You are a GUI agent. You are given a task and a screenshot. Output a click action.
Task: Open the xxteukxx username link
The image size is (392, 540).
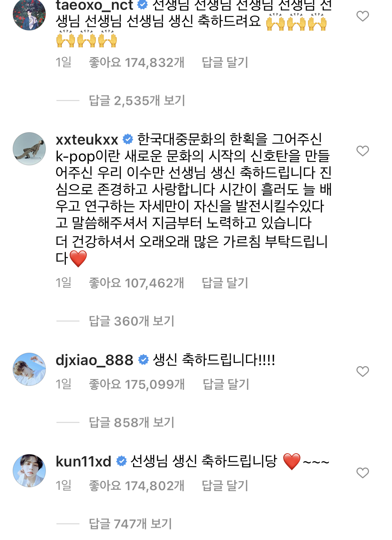[x=87, y=140]
